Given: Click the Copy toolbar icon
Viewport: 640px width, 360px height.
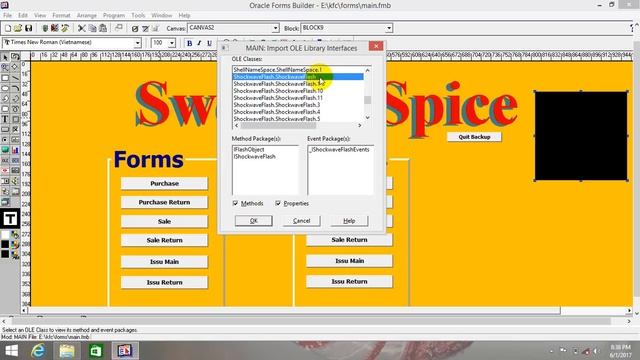Looking at the screenshot, I should (92, 28).
